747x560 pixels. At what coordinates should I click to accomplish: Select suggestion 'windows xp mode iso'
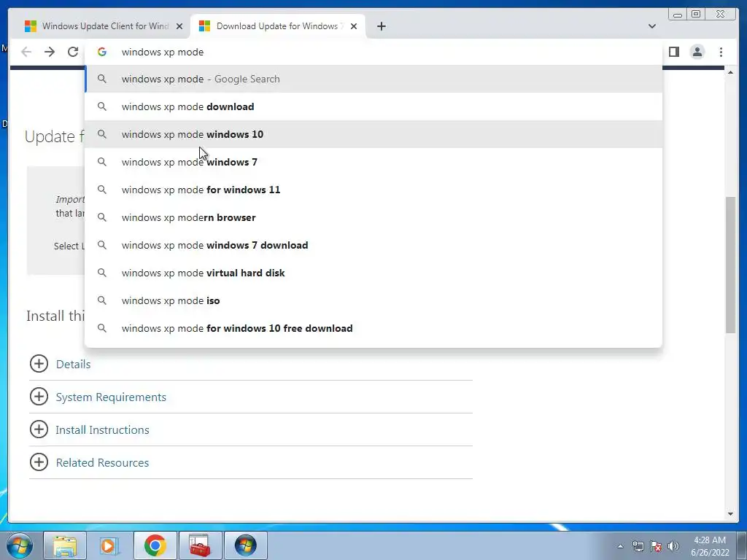click(x=373, y=300)
